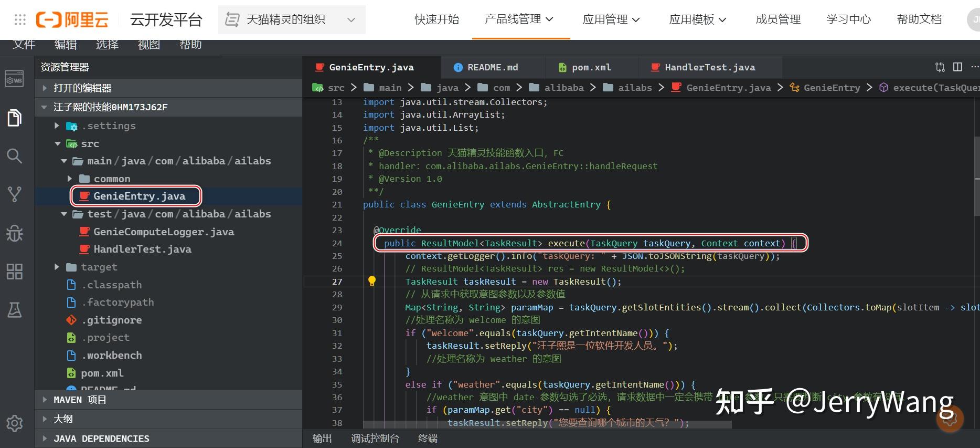Expand the MAVEN 项目 section
This screenshot has width=980, height=448.
(168, 400)
